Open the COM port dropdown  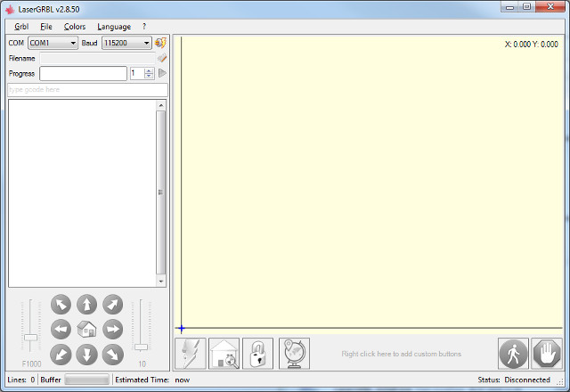pos(53,43)
